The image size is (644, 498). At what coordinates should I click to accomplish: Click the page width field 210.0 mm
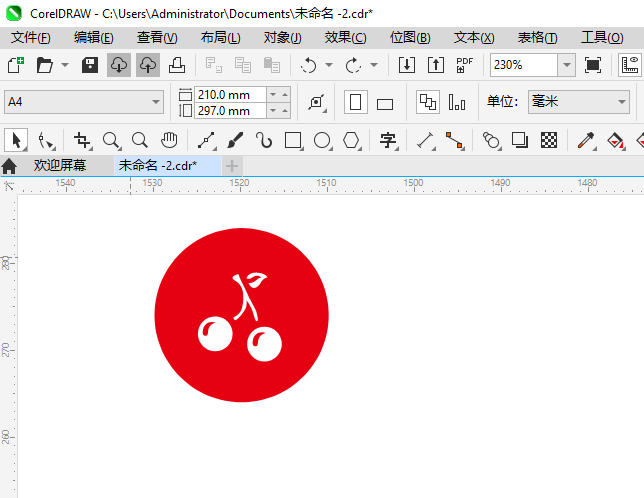(230, 95)
